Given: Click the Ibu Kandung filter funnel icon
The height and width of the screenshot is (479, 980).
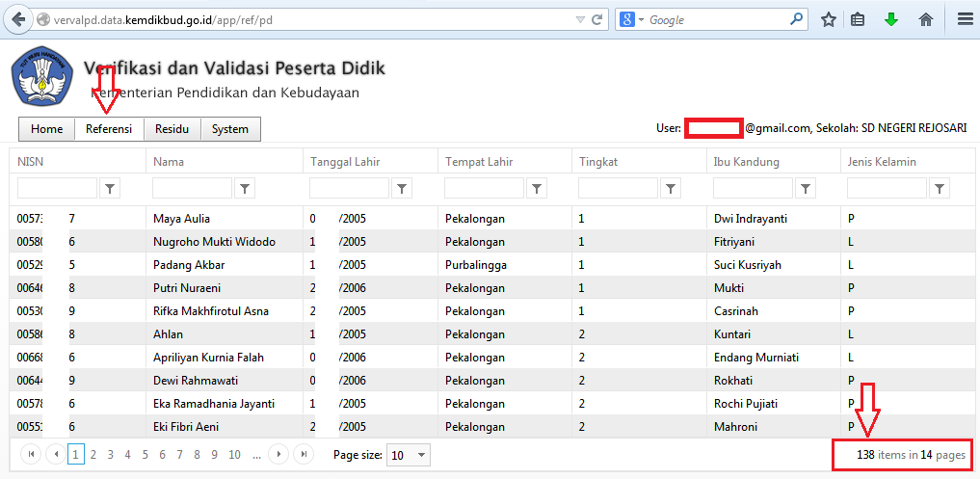Looking at the screenshot, I should tap(806, 188).
